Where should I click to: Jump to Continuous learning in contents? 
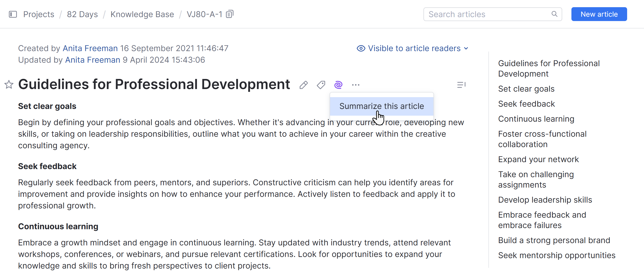tap(536, 119)
